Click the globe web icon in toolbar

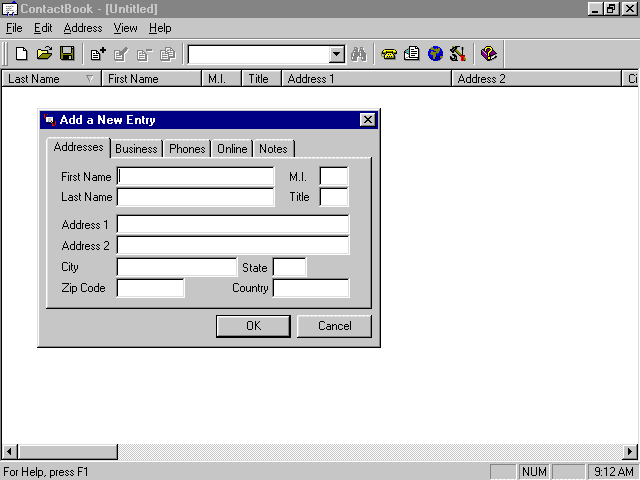click(x=435, y=54)
